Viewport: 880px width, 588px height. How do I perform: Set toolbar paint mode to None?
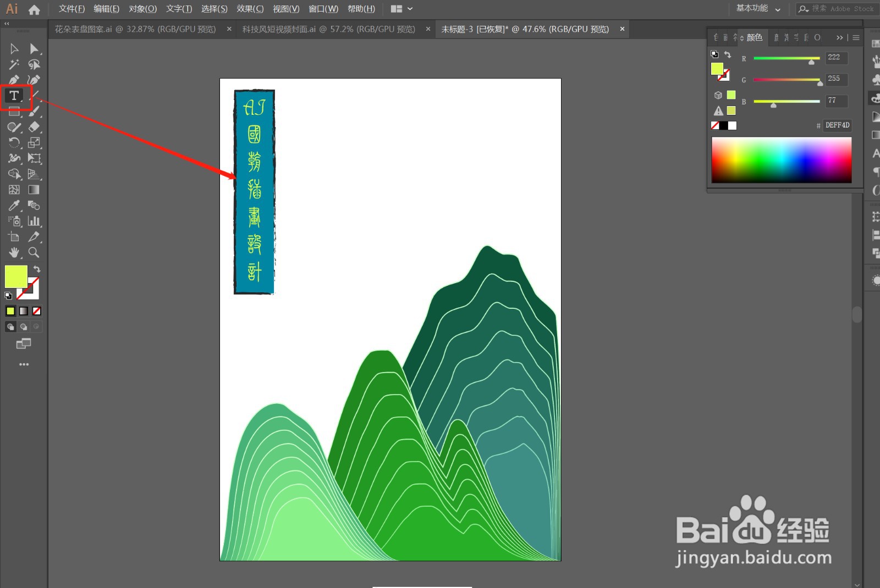(37, 311)
